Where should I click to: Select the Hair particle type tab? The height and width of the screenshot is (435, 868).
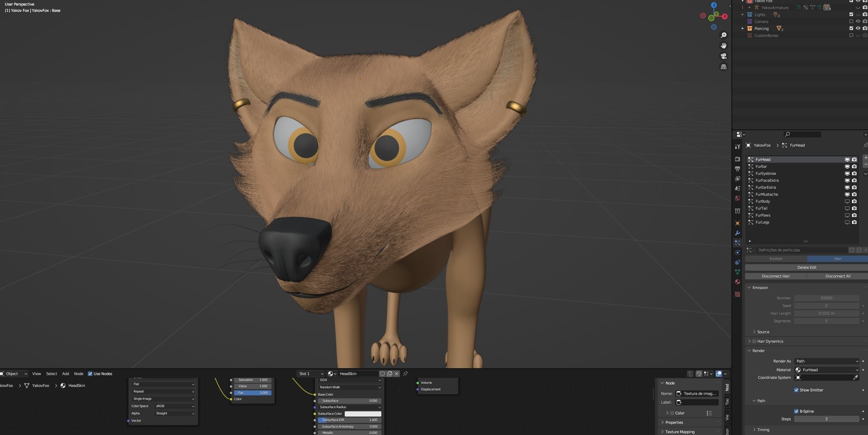point(837,259)
